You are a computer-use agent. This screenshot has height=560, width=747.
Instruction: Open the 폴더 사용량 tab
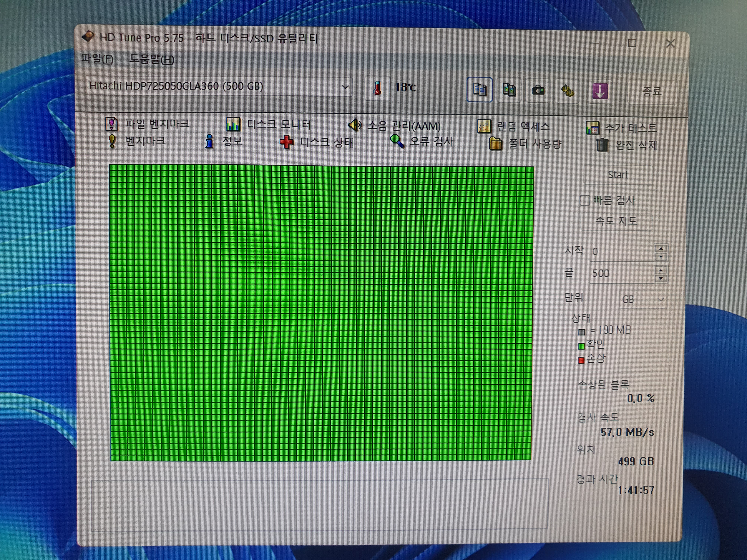click(525, 144)
